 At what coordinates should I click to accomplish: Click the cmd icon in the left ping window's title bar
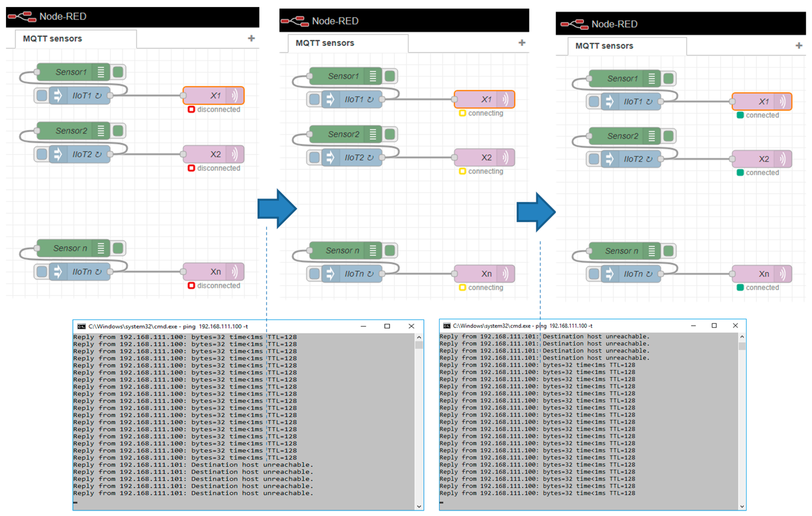[x=81, y=326]
